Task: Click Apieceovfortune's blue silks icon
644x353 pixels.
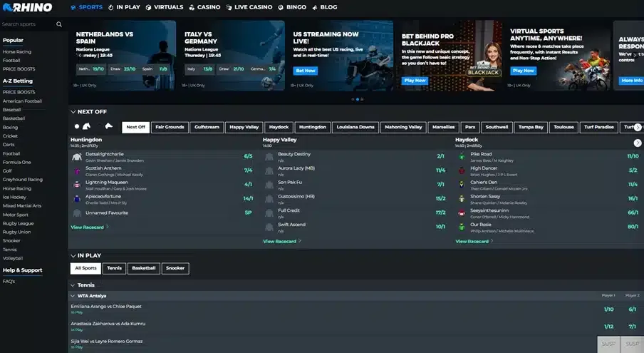Action: tap(77, 199)
